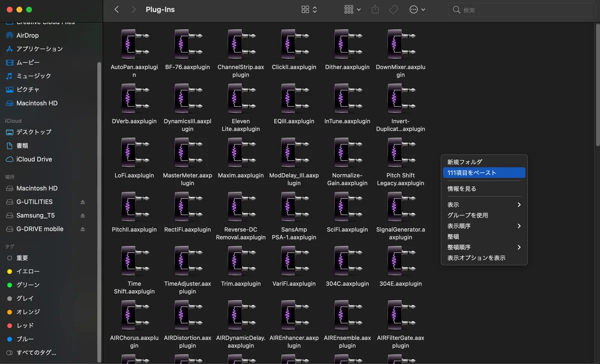Click the Tags toolbar icon

[x=394, y=9]
